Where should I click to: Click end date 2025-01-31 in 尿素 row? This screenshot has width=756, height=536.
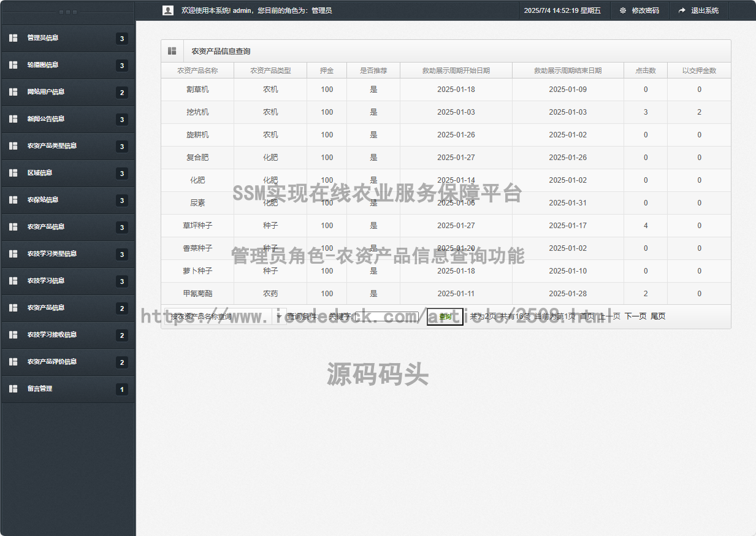click(x=568, y=203)
